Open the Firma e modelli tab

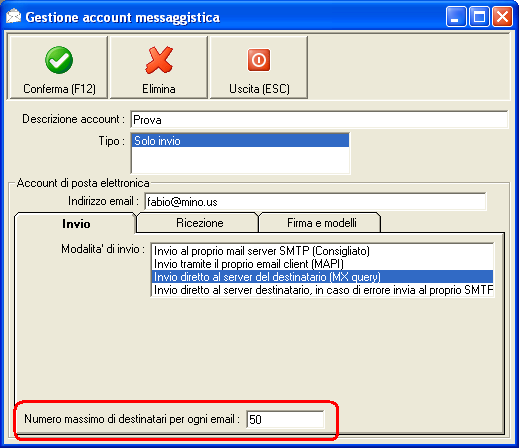click(x=321, y=223)
